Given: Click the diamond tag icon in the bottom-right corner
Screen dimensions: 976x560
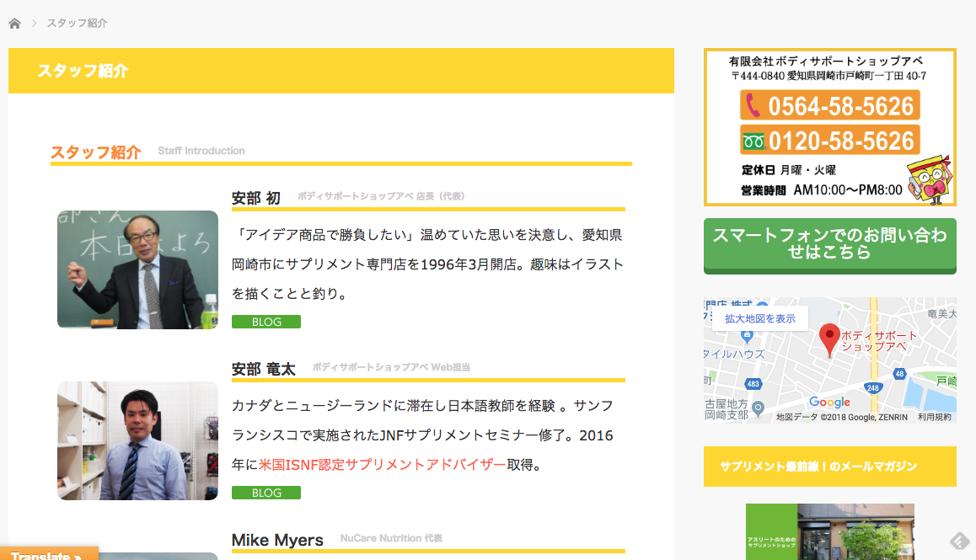Looking at the screenshot, I should click(959, 541).
